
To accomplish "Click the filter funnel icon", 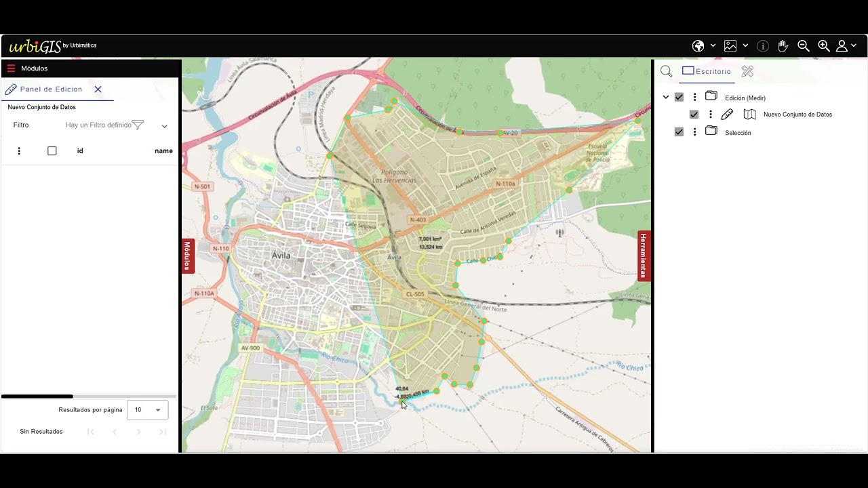I will click(x=138, y=125).
